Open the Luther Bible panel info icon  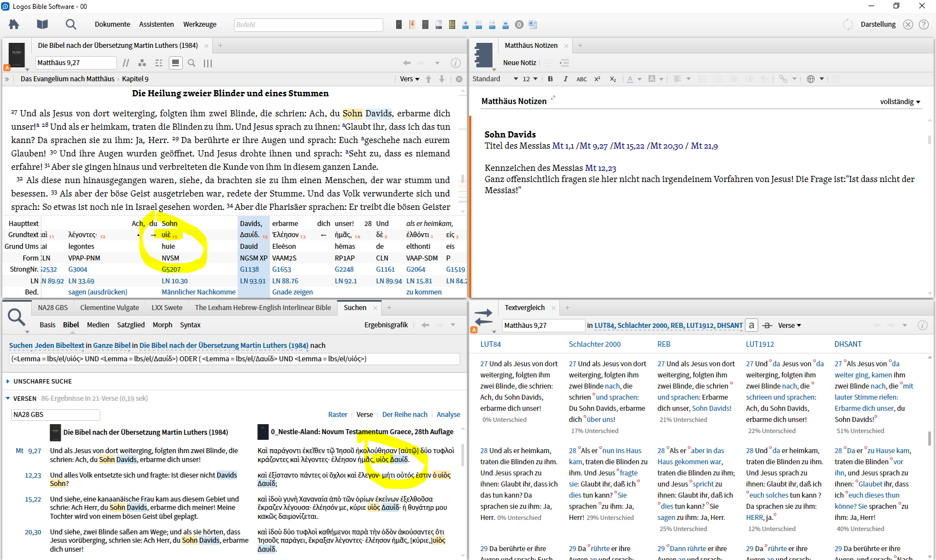455,63
